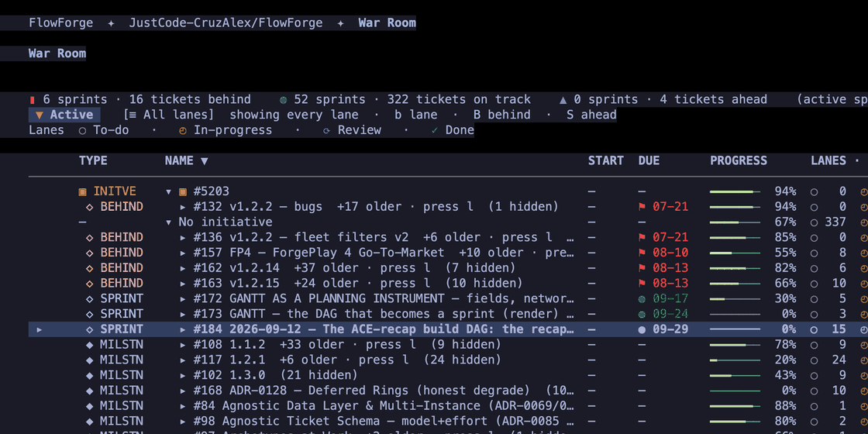Viewport: 868px width, 434px height.
Task: Open the Active view dropdown
Action: [x=64, y=115]
